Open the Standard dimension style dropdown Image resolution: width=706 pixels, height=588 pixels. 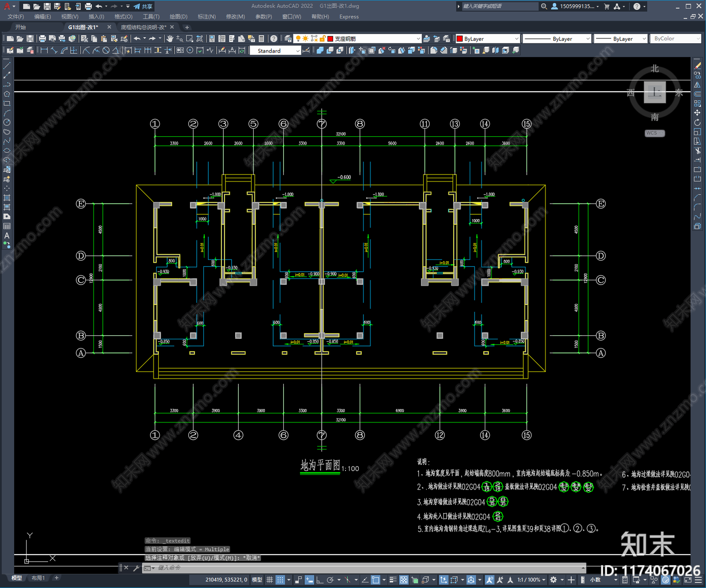coord(275,51)
